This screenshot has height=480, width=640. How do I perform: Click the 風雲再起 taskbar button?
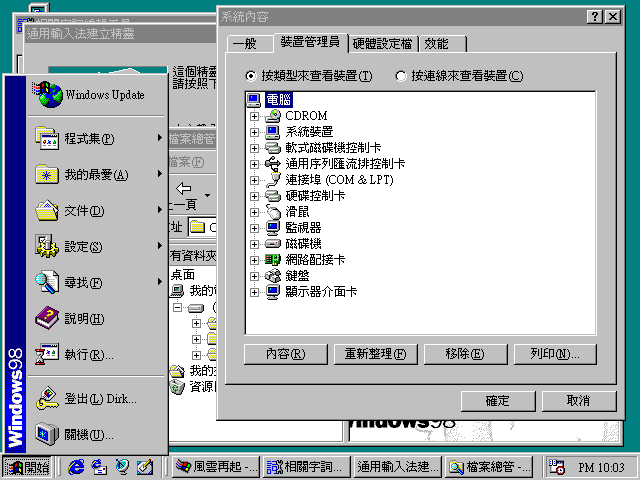coord(216,467)
